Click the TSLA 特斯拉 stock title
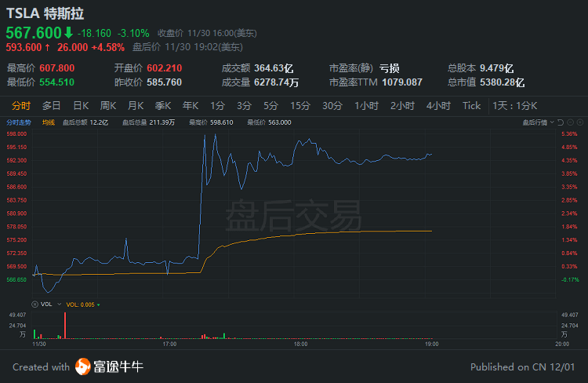 click(45, 13)
